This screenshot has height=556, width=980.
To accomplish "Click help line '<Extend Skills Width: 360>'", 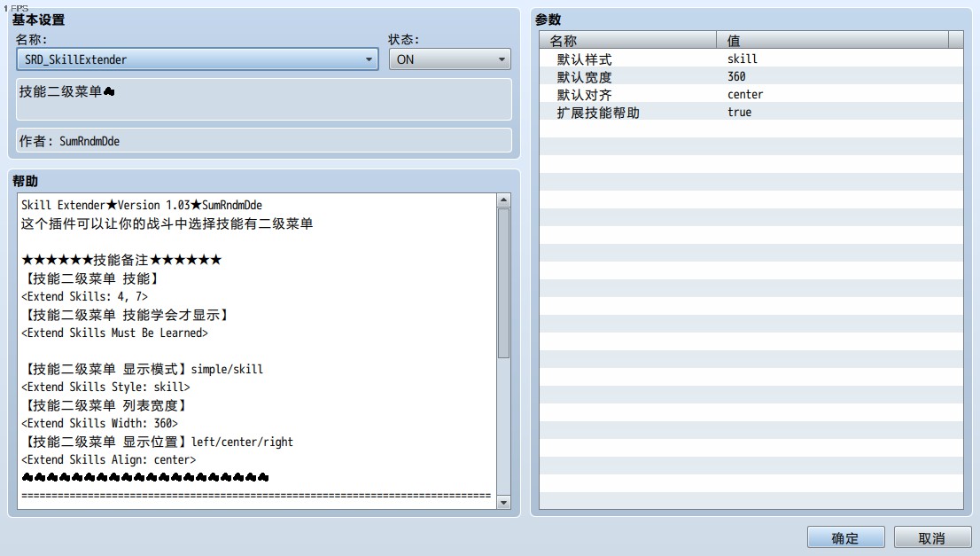I will 99,423.
